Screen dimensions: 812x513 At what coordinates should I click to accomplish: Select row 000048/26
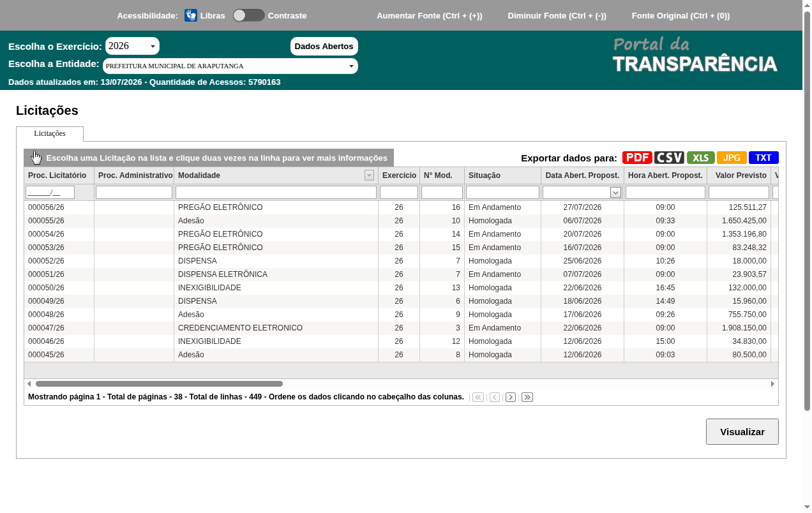click(401, 315)
